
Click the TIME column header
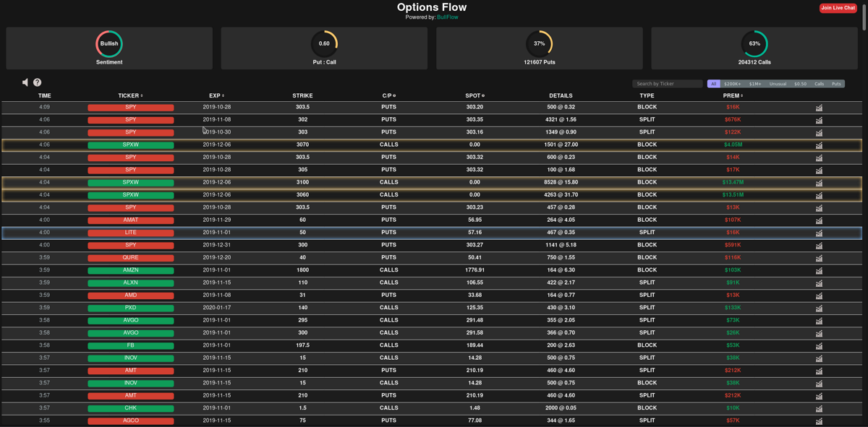pos(45,95)
